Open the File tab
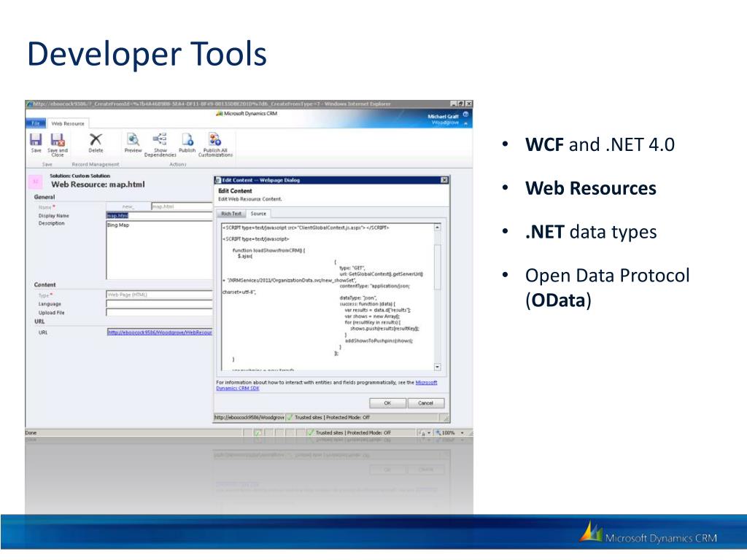This screenshot has width=747, height=560. [x=36, y=123]
